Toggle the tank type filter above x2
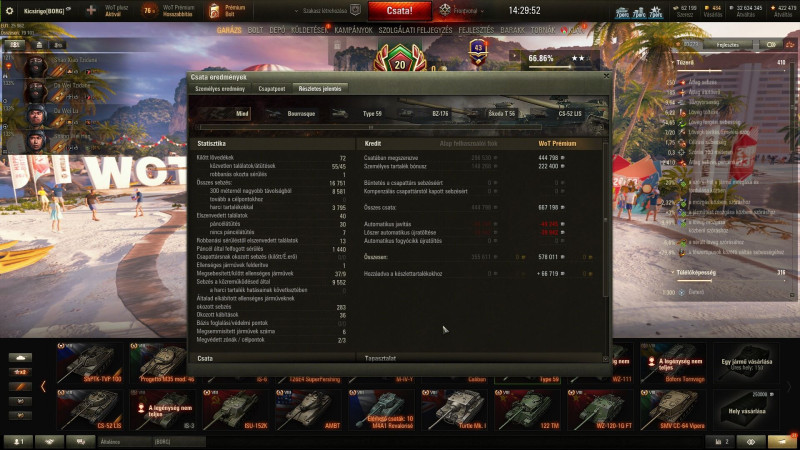The height and width of the screenshot is (450, 800). 20,358
